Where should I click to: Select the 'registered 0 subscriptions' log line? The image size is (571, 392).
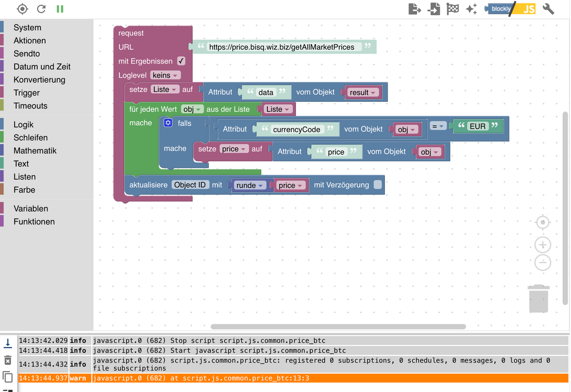pyautogui.click(x=293, y=364)
